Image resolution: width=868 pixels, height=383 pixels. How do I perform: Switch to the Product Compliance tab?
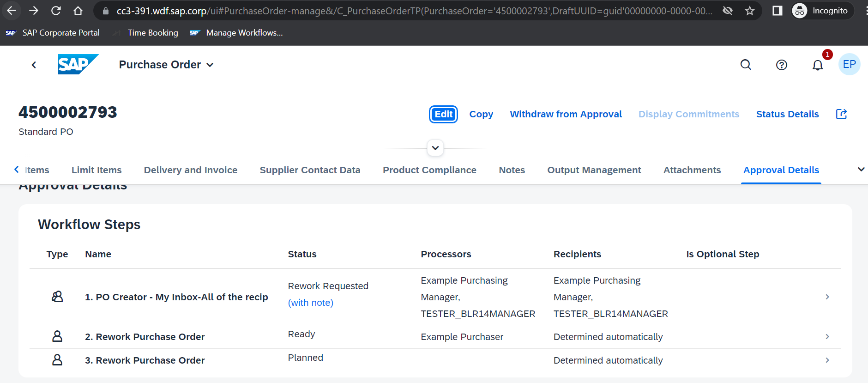coord(429,170)
